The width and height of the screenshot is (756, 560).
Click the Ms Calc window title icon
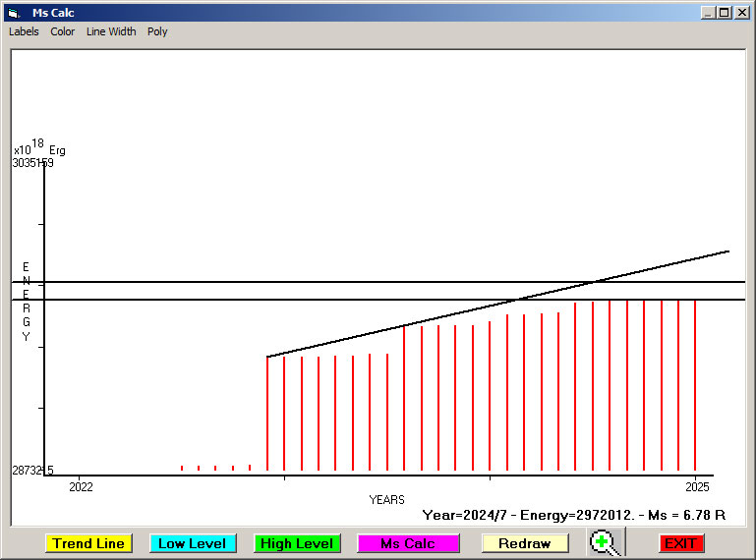(x=14, y=13)
